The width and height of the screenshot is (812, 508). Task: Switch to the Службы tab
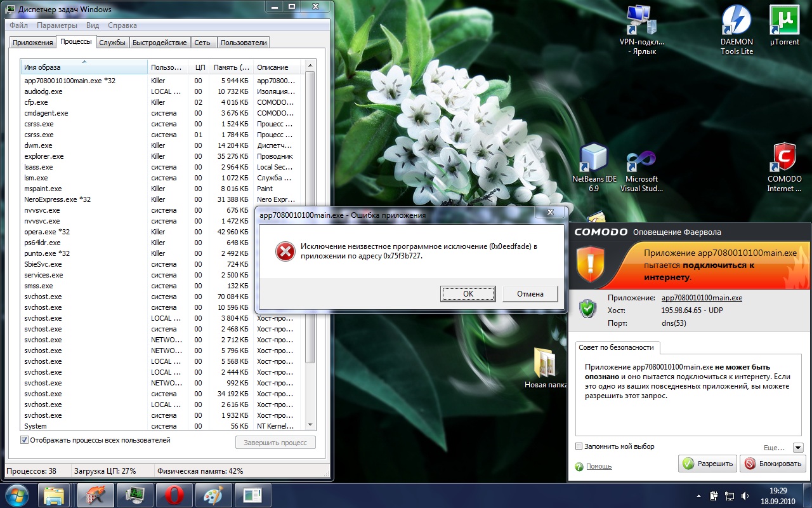pos(112,43)
